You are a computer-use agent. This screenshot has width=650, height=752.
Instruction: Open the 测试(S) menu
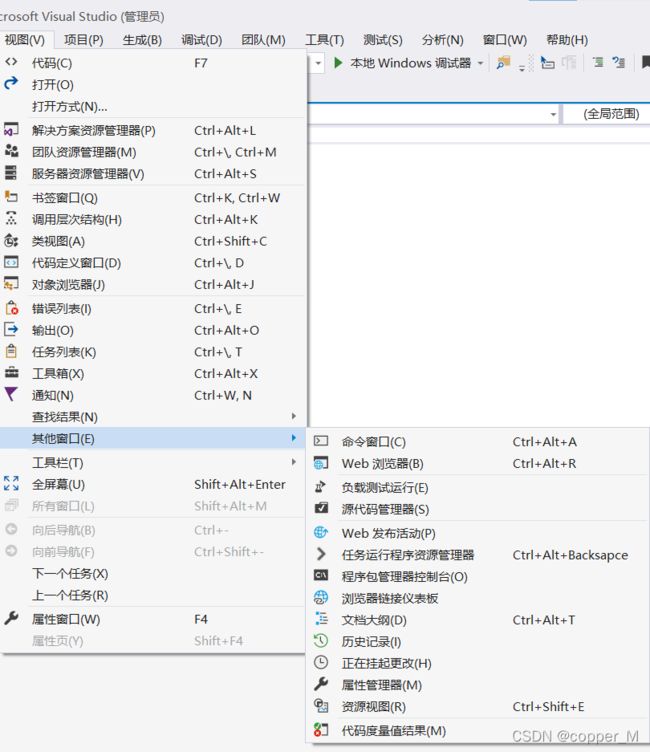383,40
